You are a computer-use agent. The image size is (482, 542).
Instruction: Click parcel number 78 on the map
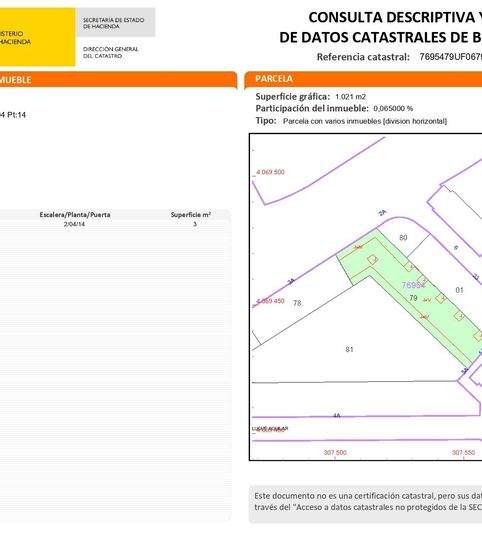[297, 303]
